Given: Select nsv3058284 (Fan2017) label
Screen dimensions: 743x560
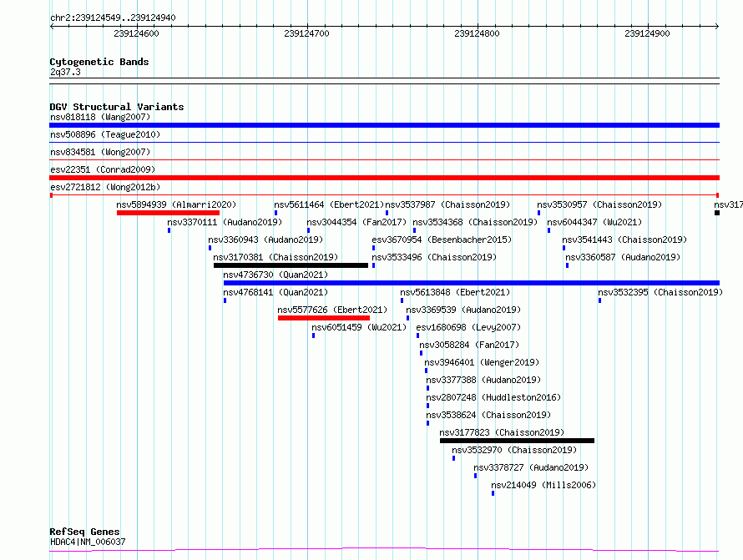Looking at the screenshot, I should tap(469, 345).
